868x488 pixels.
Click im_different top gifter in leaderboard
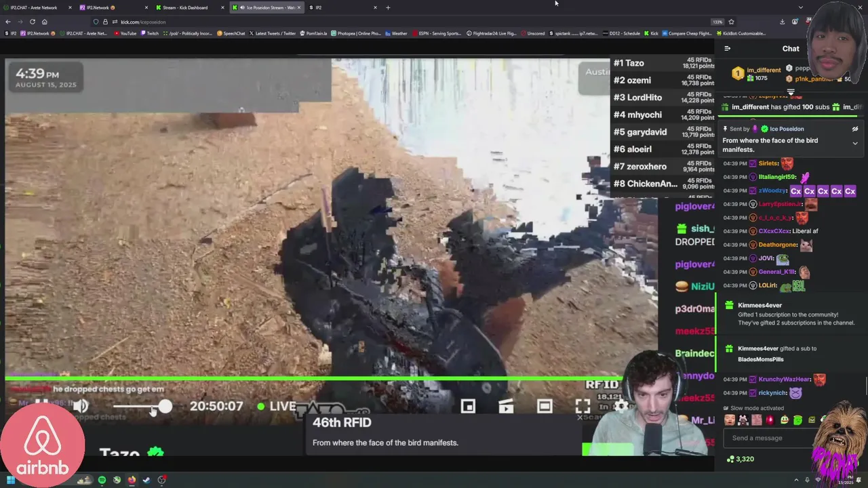(764, 70)
